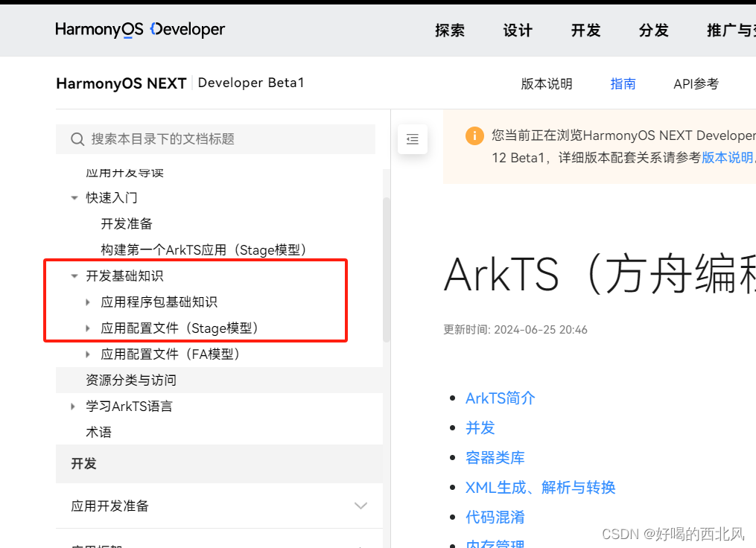Open the 设计 top navigation menu
This screenshot has width=756, height=548.
click(x=518, y=31)
